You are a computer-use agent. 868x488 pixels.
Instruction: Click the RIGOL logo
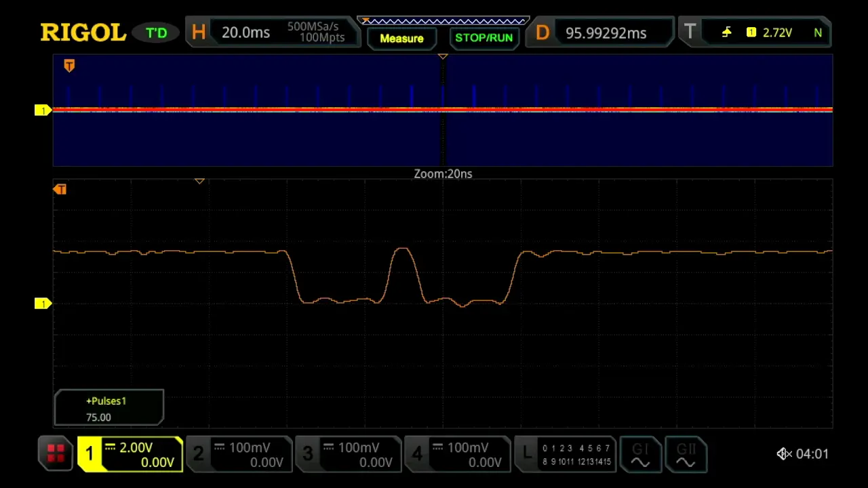(83, 33)
